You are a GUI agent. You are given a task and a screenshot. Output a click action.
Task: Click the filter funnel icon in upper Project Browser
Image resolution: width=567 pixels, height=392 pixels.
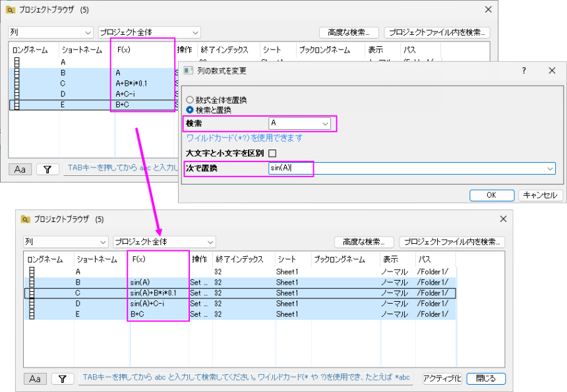click(x=47, y=169)
